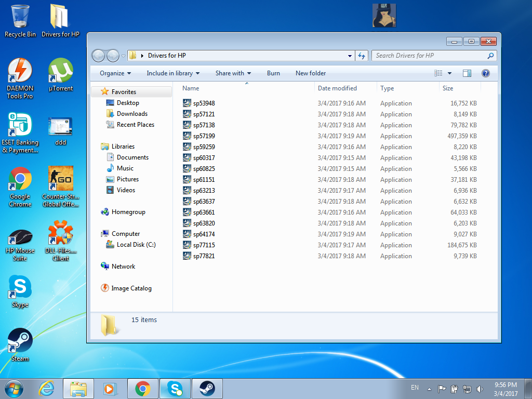
Task: Open Drivers for HP desktop folder
Action: (60, 21)
